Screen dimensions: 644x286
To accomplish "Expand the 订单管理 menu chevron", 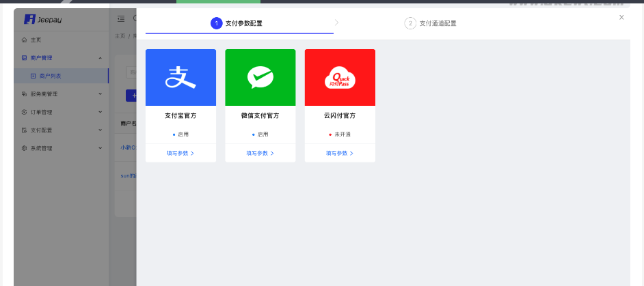I will [100, 112].
